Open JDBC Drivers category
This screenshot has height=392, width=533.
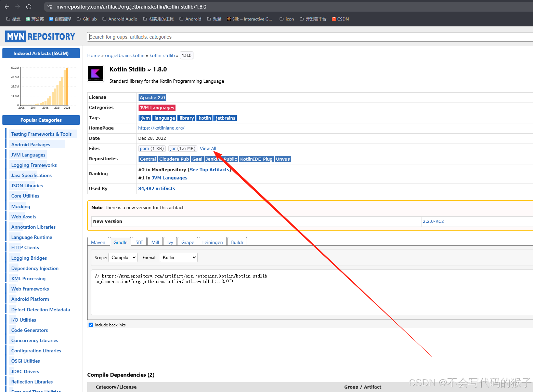(x=25, y=371)
